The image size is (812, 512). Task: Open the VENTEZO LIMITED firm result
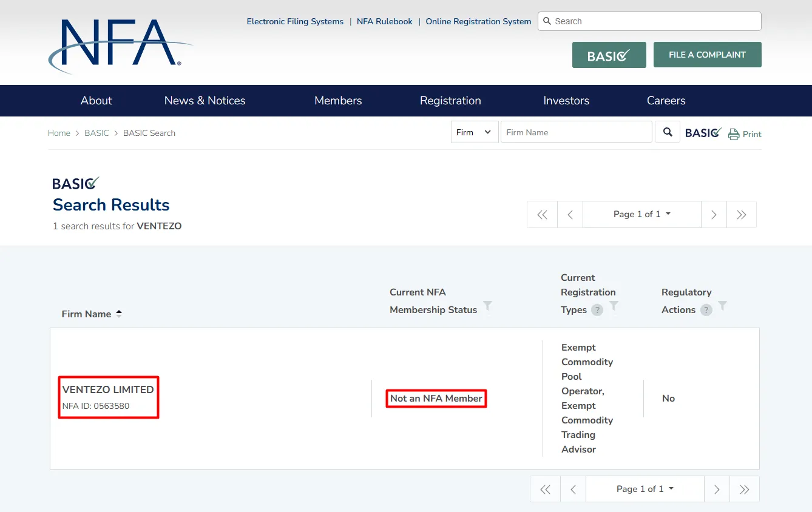click(108, 389)
